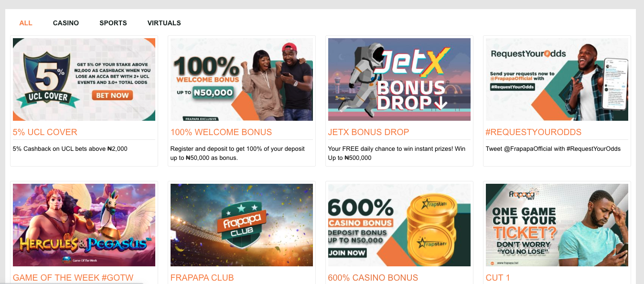Open the 5% UCL COVER title link
The image size is (644, 284).
(45, 132)
